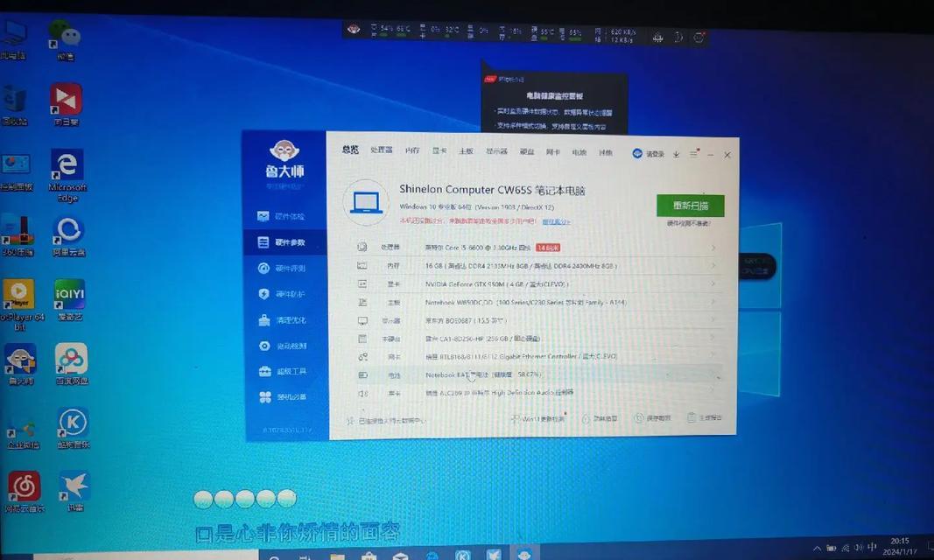This screenshot has height=560, width=934.
Task: Click the moon icon on the monitor bar
Action: pos(678,38)
